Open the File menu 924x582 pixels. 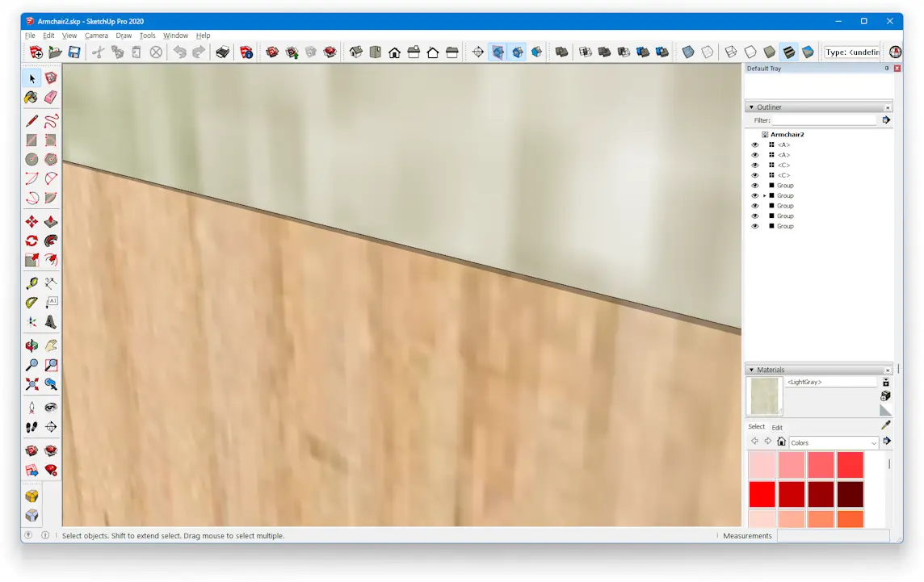[x=30, y=36]
